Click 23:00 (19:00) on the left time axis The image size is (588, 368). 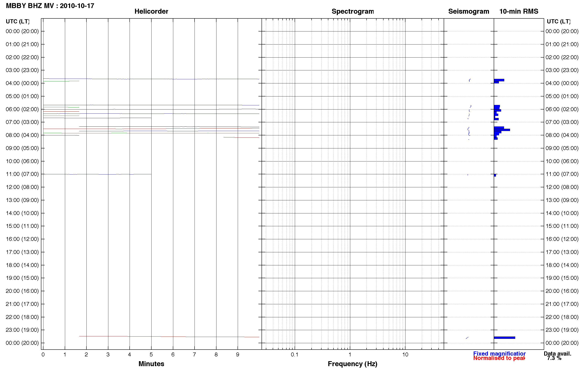(22, 330)
